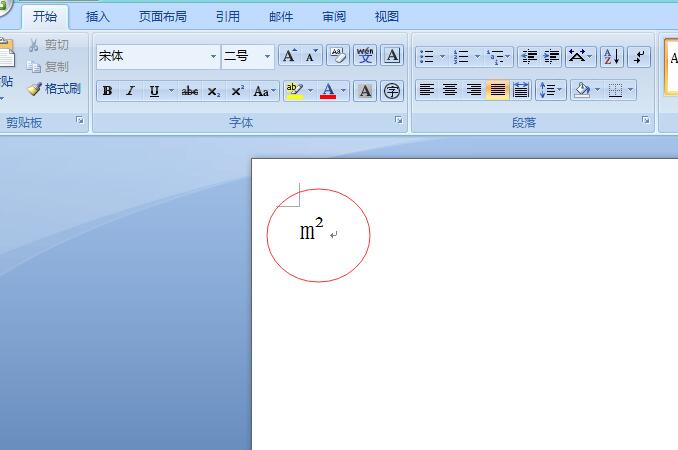Expand shading color arrow
Viewport: 678px width, 450px height.
[x=598, y=90]
